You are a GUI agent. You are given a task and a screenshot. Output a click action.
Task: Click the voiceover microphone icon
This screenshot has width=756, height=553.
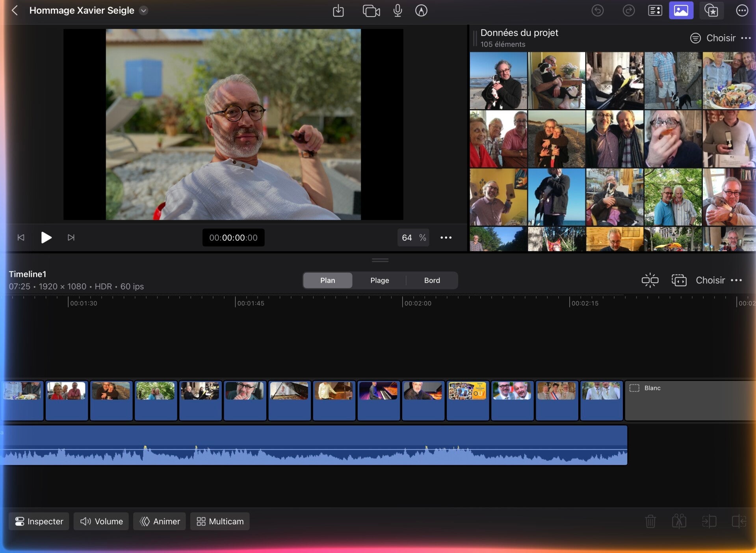pyautogui.click(x=398, y=11)
